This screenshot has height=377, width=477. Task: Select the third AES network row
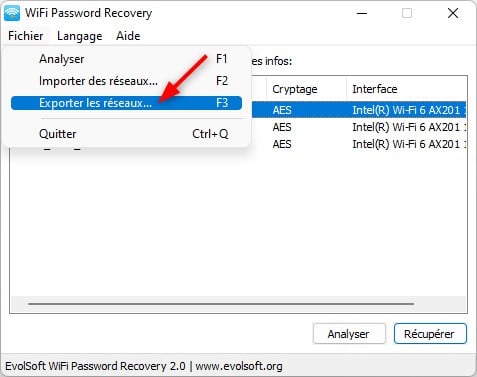359,144
